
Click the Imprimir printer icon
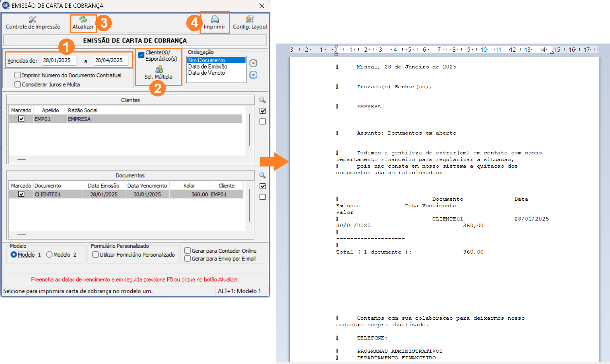(x=215, y=19)
